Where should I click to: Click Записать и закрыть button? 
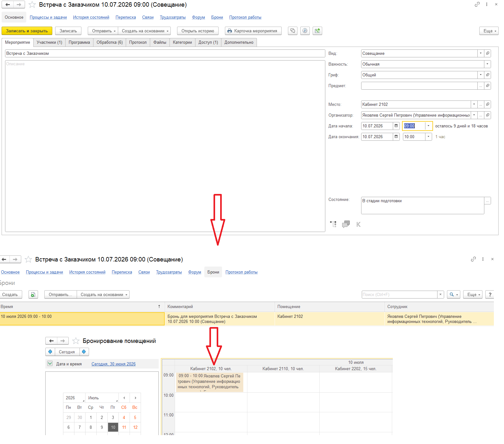pyautogui.click(x=27, y=31)
